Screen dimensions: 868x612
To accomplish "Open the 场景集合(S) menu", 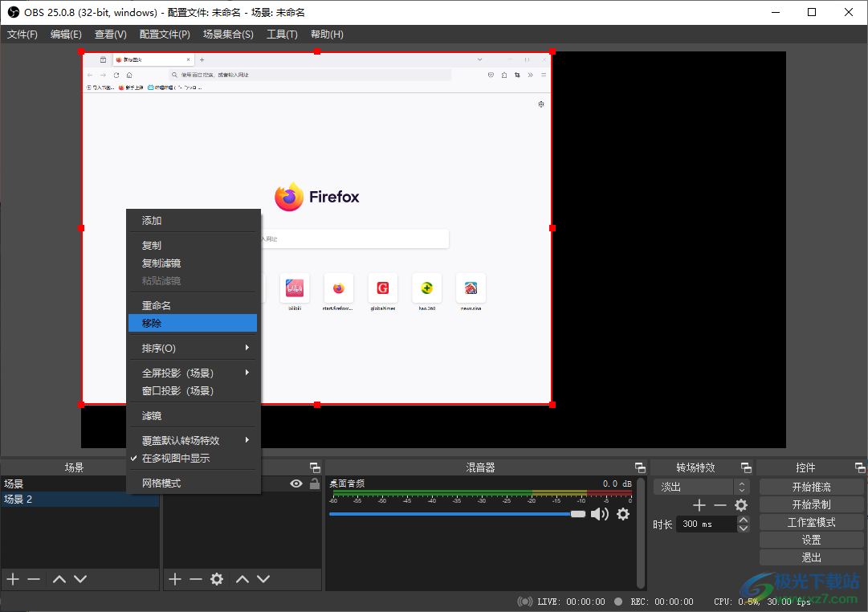I will pyautogui.click(x=228, y=35).
